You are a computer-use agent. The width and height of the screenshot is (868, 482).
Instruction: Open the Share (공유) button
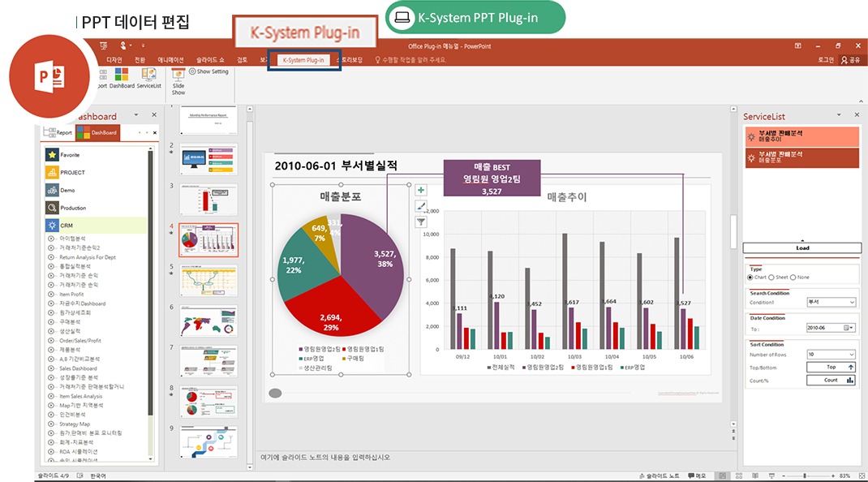[x=850, y=60]
